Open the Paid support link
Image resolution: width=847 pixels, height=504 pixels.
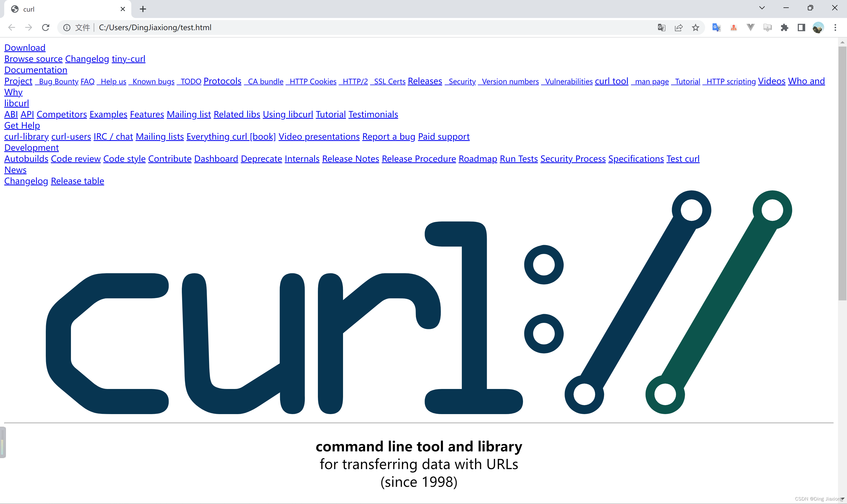[444, 137]
